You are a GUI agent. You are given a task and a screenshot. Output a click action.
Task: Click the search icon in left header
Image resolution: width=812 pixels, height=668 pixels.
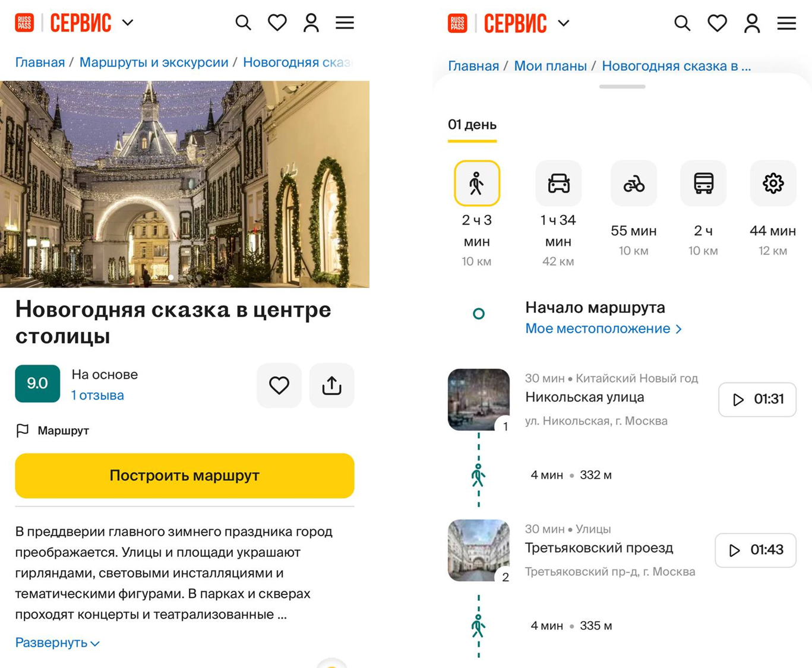(x=243, y=23)
